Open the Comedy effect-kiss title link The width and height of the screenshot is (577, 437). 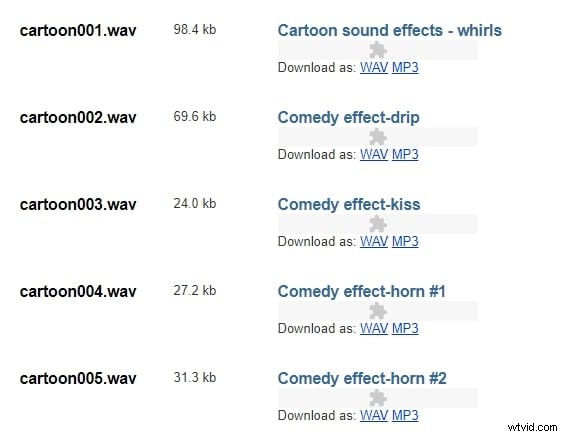pos(349,205)
